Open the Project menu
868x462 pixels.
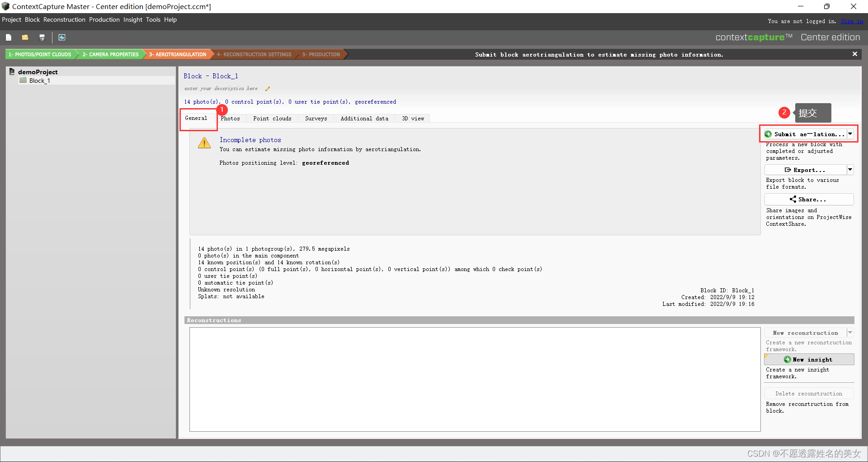(x=12, y=19)
